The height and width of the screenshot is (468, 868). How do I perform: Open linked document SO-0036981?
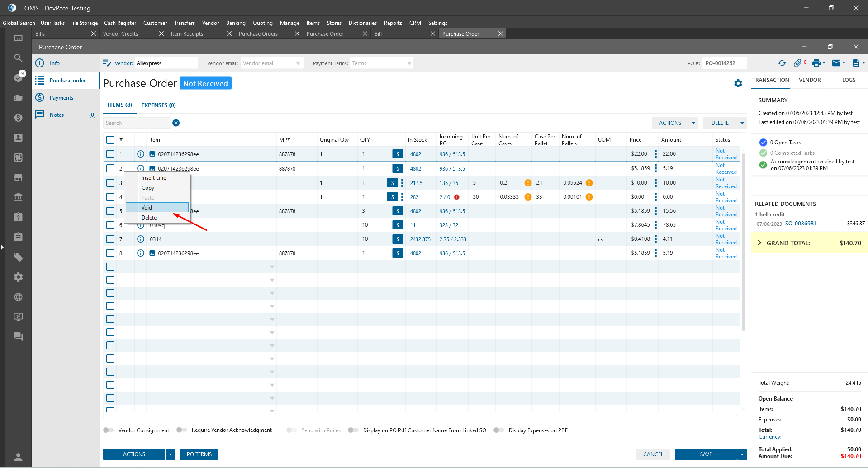pyautogui.click(x=800, y=224)
